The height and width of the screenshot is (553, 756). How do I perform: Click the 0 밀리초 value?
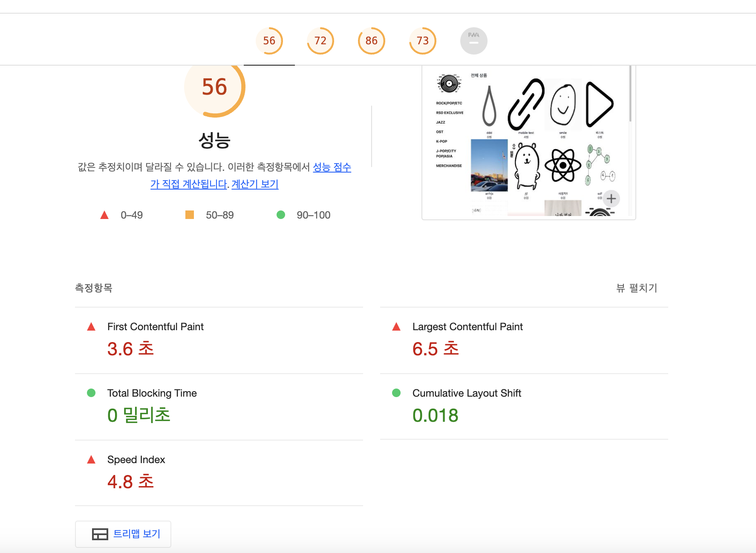pyautogui.click(x=139, y=415)
